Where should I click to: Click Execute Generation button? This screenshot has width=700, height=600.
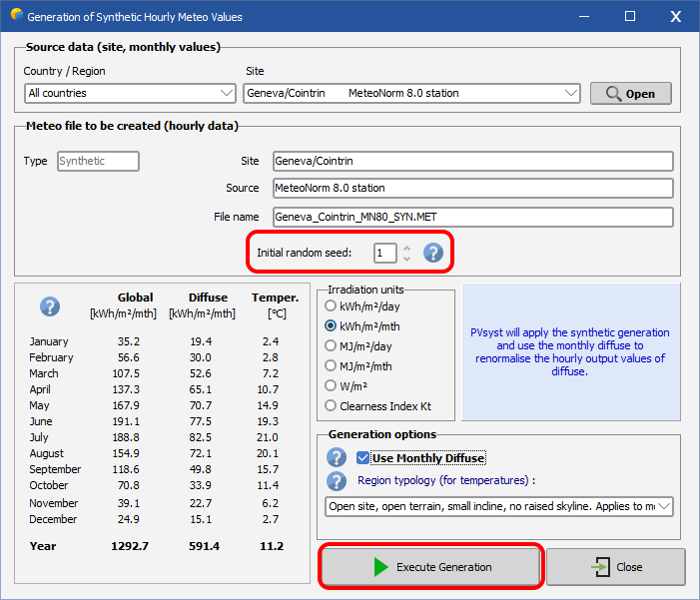tap(430, 567)
